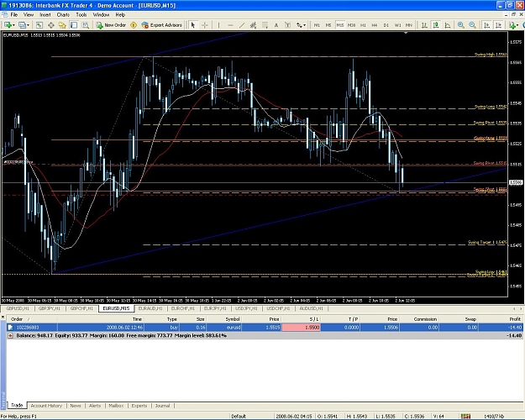Screen dimensions: 525x420
Task: Switch to GBPJPY,H1 chart tab
Action: coord(50,308)
